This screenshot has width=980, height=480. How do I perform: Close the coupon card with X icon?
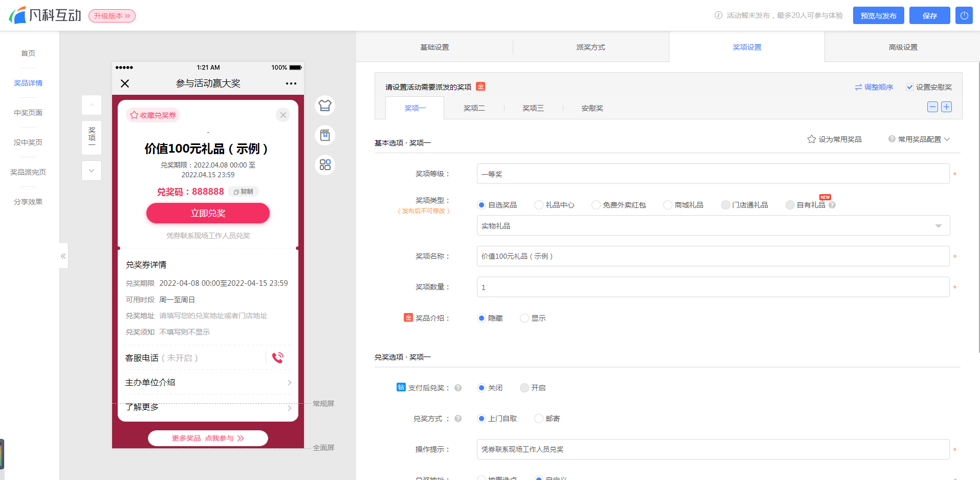tap(283, 115)
